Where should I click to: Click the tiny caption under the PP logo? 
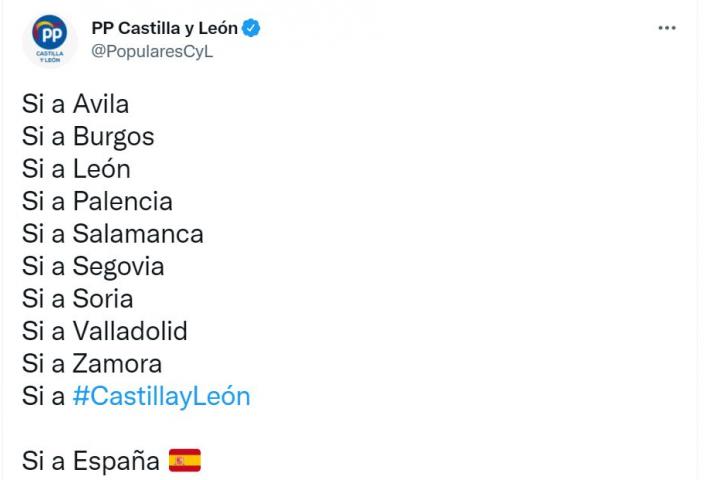[49, 56]
